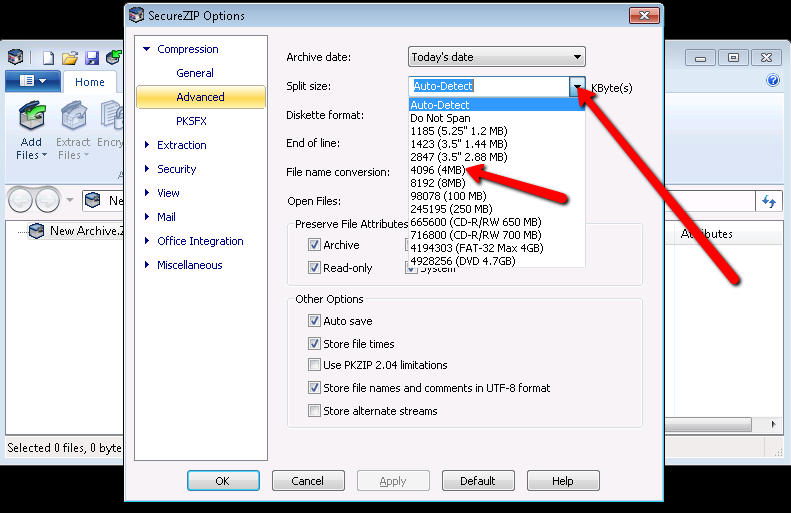Check the Store alternate streams option

[315, 411]
